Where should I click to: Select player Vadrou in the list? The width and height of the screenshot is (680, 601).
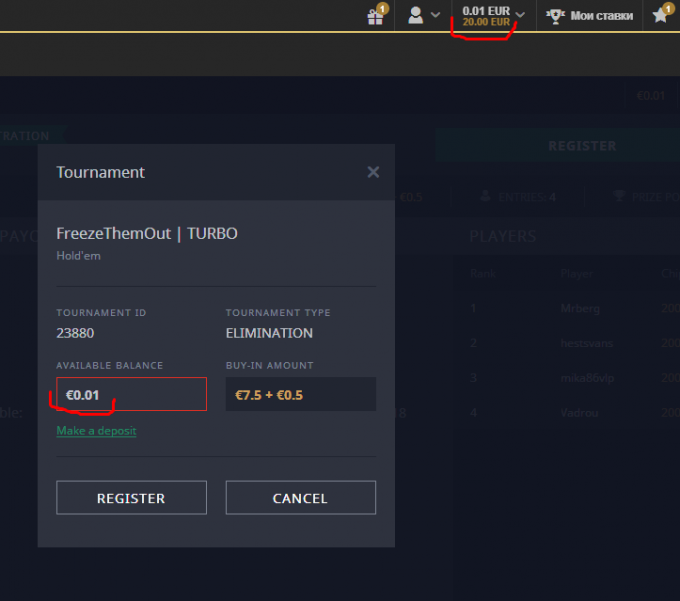tap(579, 413)
